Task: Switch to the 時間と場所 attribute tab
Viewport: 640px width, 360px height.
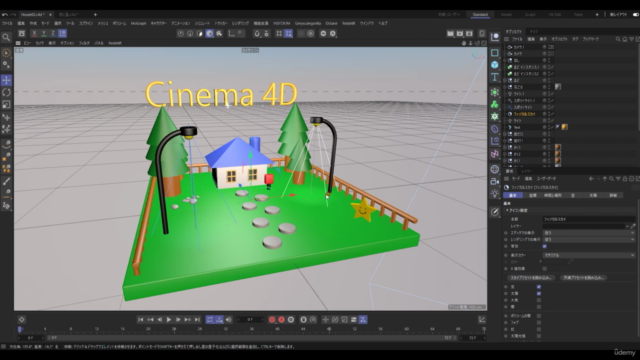Action: [553, 196]
